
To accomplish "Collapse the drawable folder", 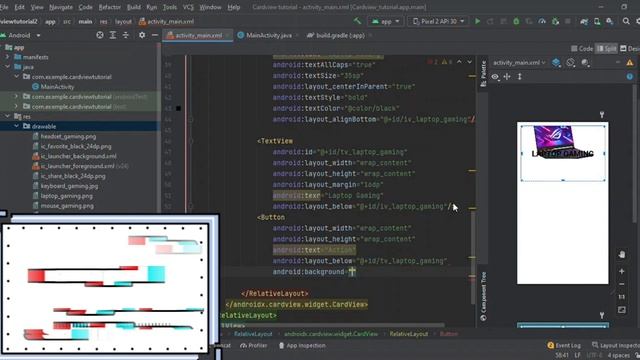I will click(16, 126).
